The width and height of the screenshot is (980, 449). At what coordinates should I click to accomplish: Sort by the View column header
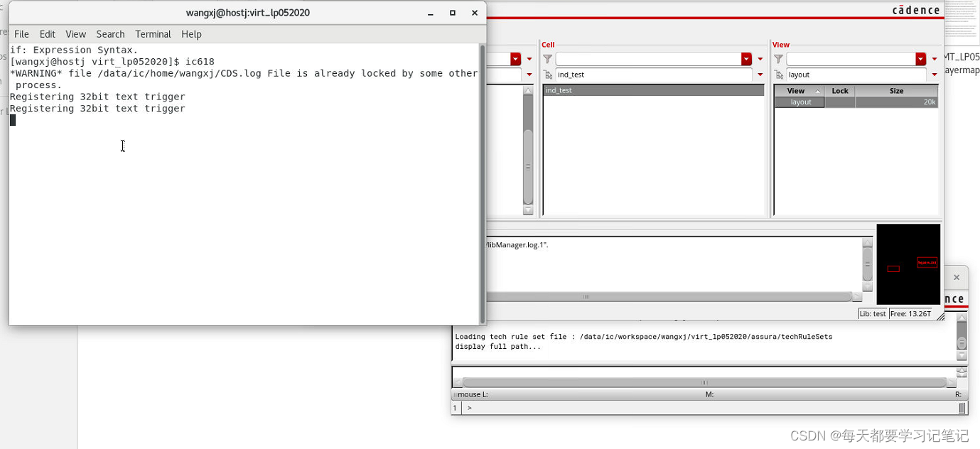pos(796,91)
